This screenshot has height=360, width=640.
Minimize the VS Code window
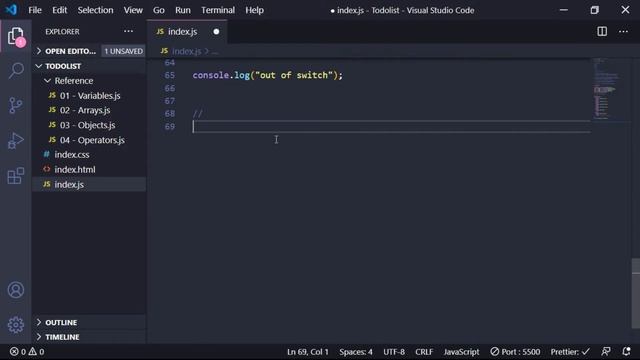tap(564, 10)
